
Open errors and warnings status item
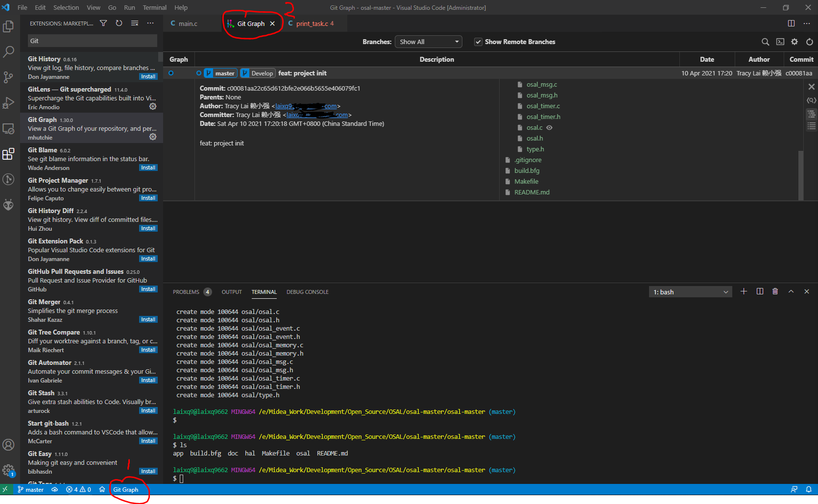coord(78,489)
